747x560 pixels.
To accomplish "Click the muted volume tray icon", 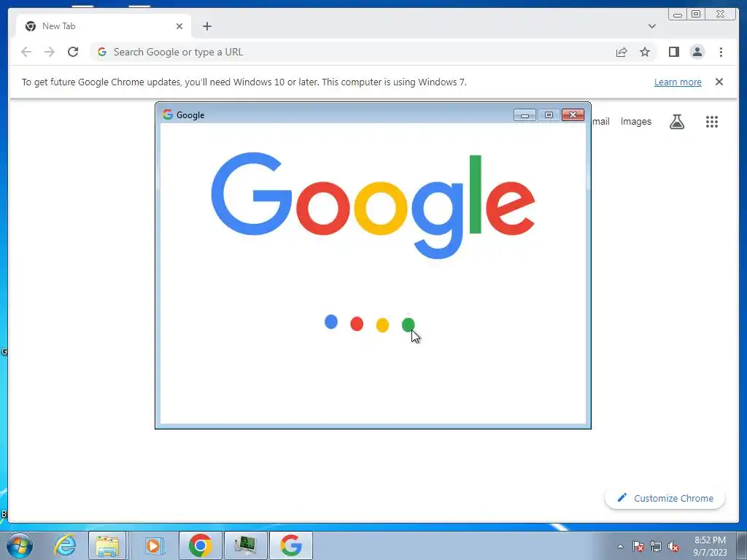I will coord(673,546).
